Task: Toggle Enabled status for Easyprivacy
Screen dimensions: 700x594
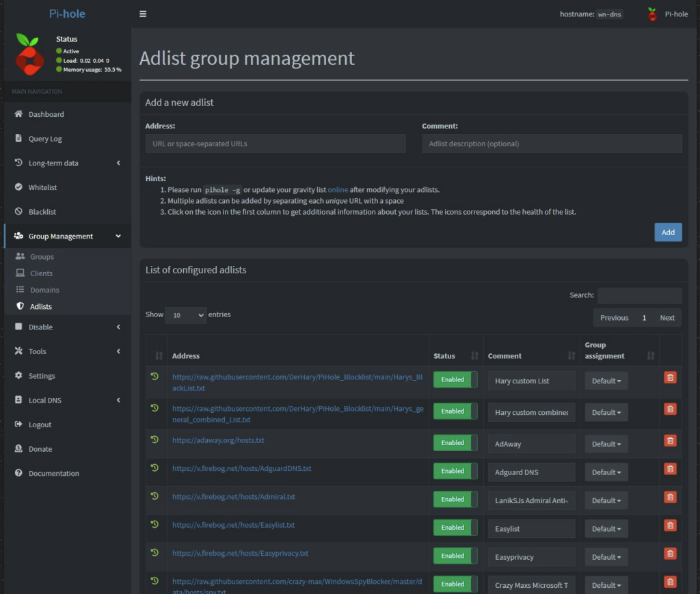Action: tap(455, 556)
